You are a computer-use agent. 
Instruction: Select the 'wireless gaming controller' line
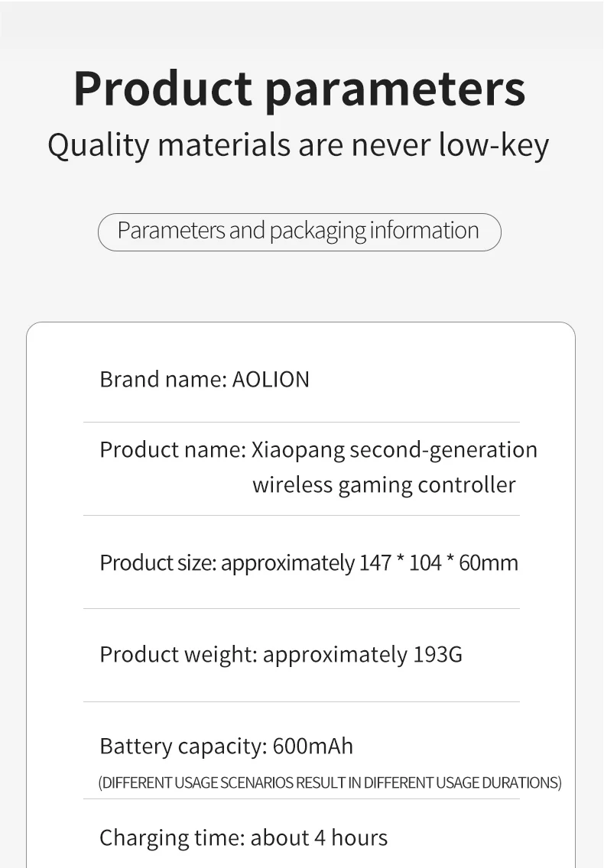click(x=384, y=484)
